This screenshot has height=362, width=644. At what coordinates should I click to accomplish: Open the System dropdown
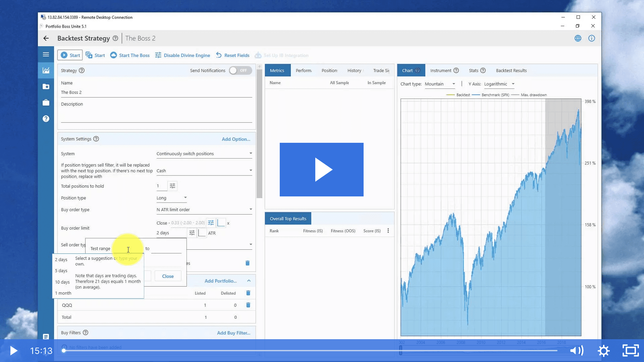click(204, 154)
